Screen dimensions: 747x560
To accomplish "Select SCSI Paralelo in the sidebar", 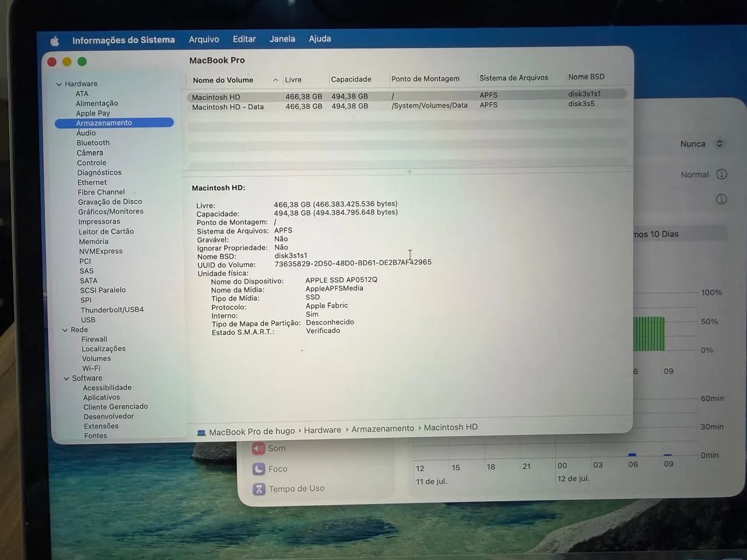I will tap(103, 290).
